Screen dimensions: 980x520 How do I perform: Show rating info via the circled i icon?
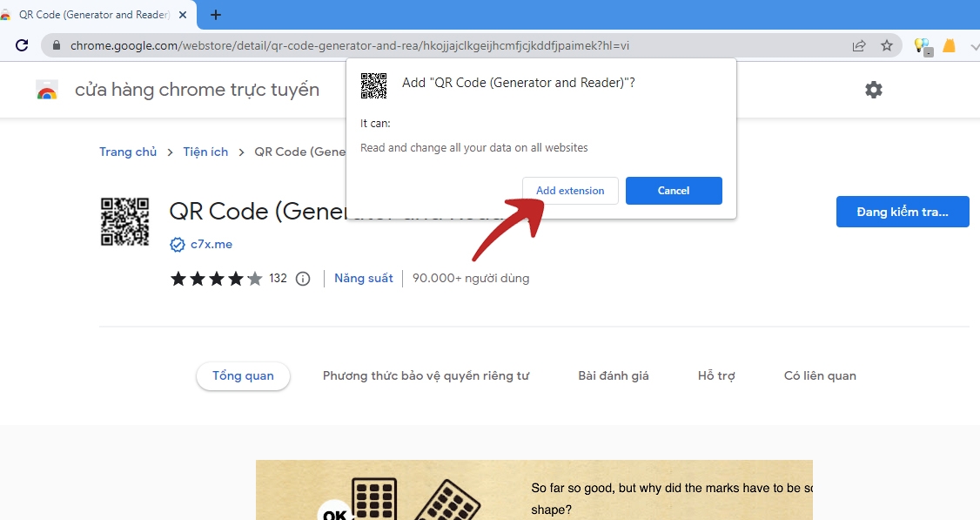(303, 279)
